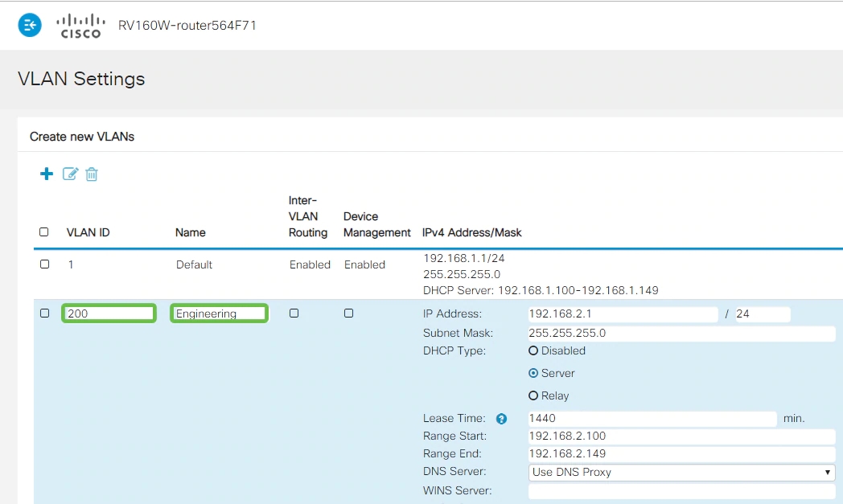Enable Device Management for Engineering VLAN
This screenshot has height=504, width=843.
click(x=349, y=313)
